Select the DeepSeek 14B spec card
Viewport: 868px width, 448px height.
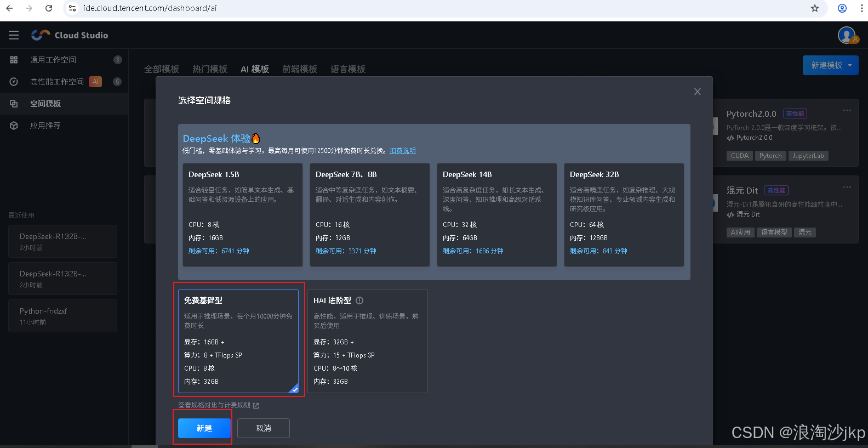497,215
